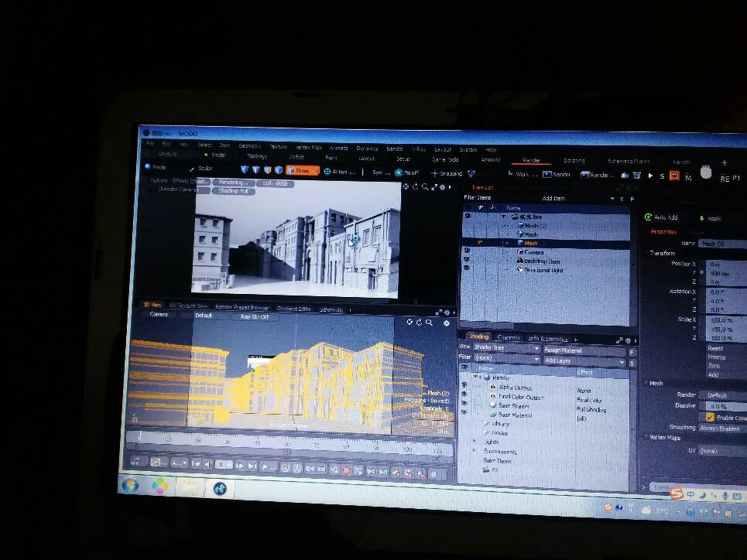Step to next frame in timeline
This screenshot has width=747, height=560.
click(240, 465)
